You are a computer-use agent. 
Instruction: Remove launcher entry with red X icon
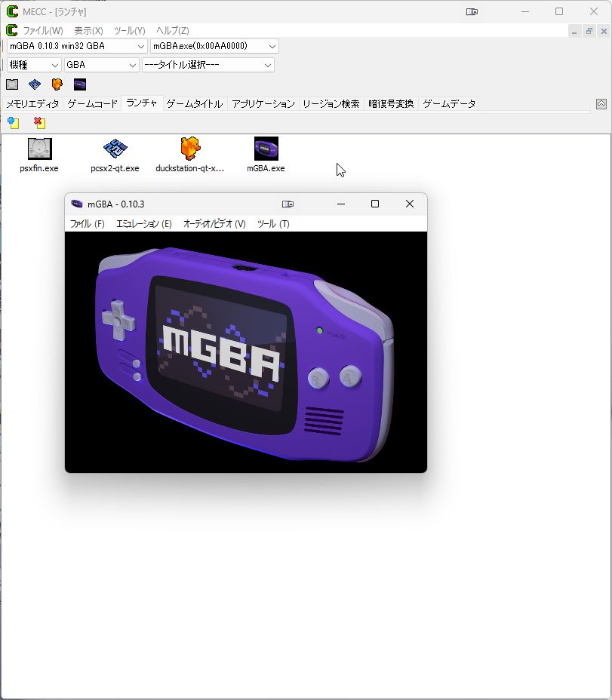click(x=39, y=123)
